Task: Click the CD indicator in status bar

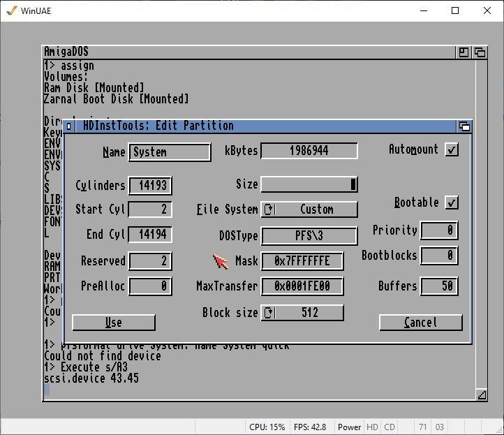Action: (390, 427)
